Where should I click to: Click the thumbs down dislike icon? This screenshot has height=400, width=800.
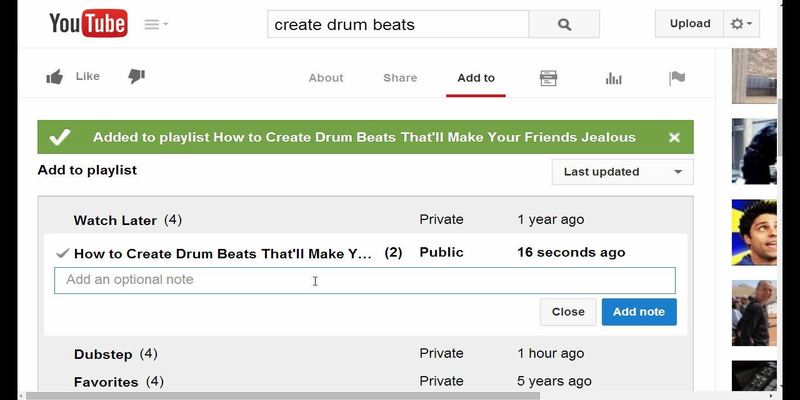pos(137,77)
